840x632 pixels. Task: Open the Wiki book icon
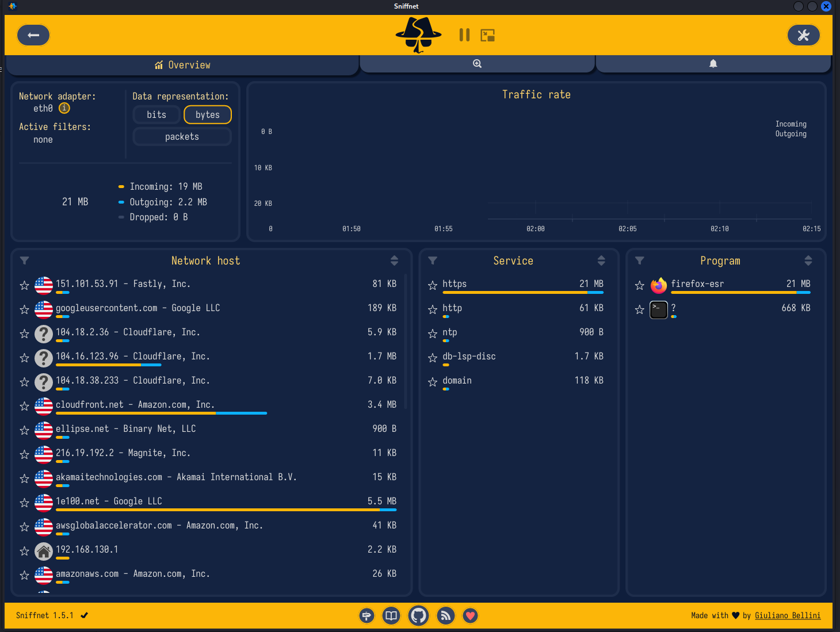[x=391, y=616]
